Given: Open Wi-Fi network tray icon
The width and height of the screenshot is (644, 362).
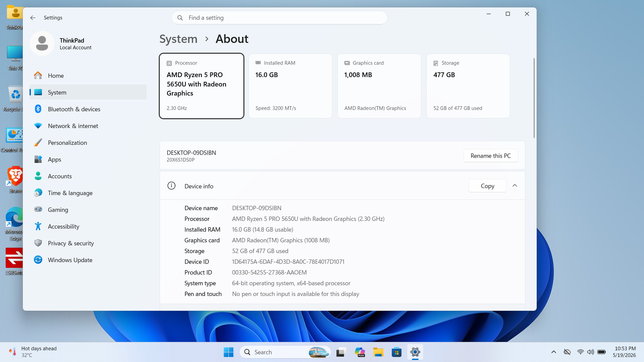Looking at the screenshot, I should (x=580, y=352).
